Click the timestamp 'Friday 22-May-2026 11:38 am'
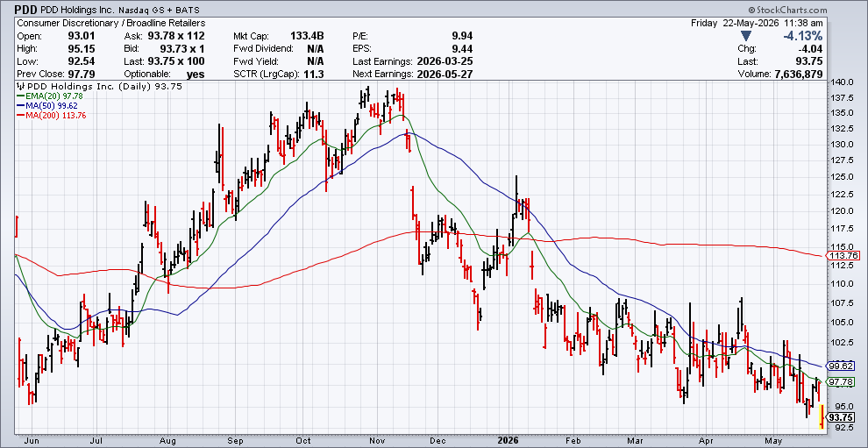The height and width of the screenshot is (448, 868). [758, 24]
